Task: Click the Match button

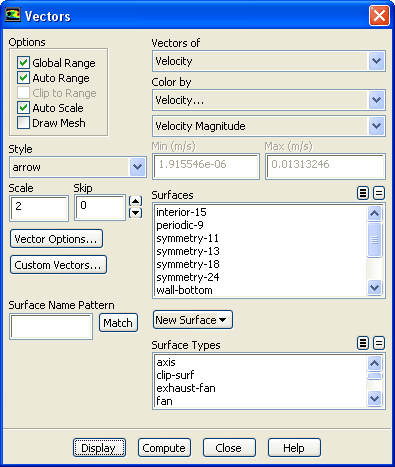Action: 118,322
